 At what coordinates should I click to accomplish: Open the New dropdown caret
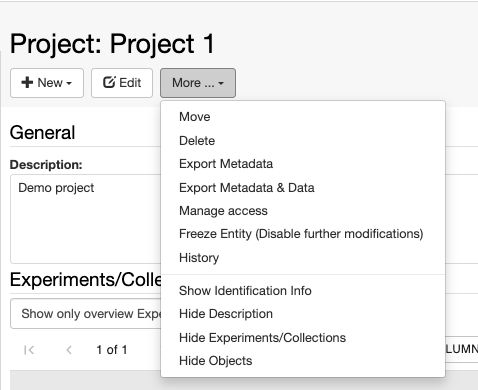[x=69, y=83]
